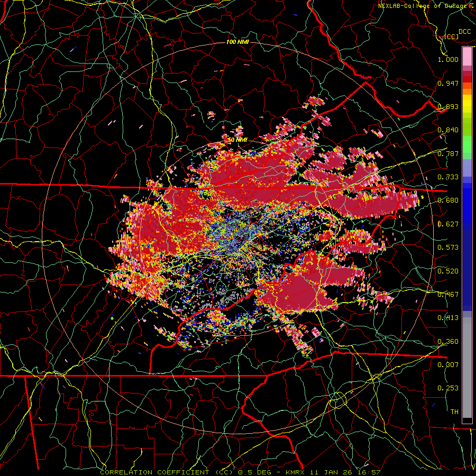Click the 0.680 legend value

click(448, 200)
